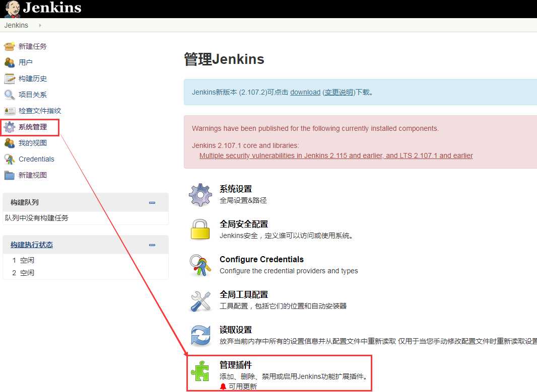
Task: Select executor 2 空闲 row
Action: coord(86,273)
